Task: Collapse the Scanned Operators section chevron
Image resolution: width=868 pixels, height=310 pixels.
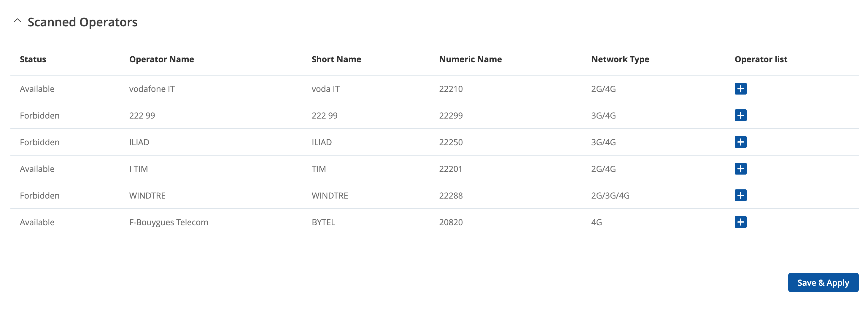Action: (x=18, y=21)
